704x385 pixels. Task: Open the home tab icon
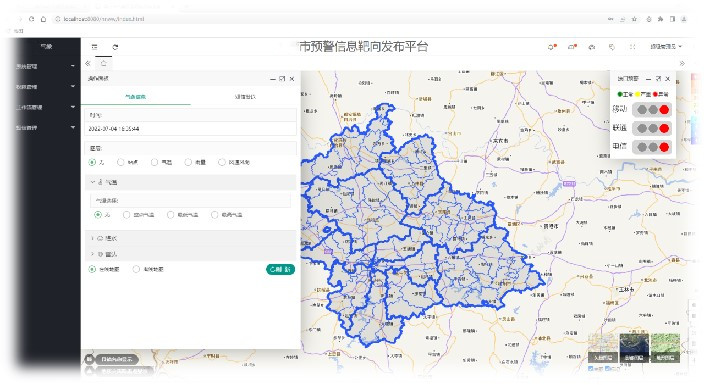click(104, 63)
